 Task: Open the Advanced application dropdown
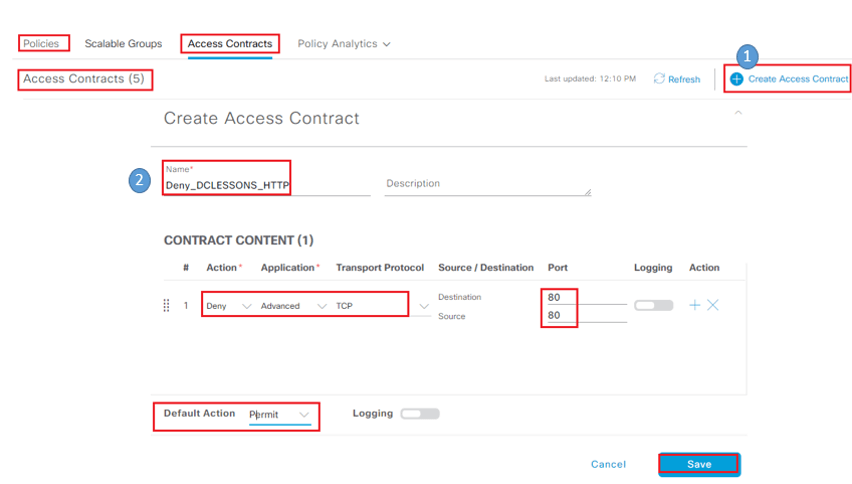pyautogui.click(x=293, y=306)
